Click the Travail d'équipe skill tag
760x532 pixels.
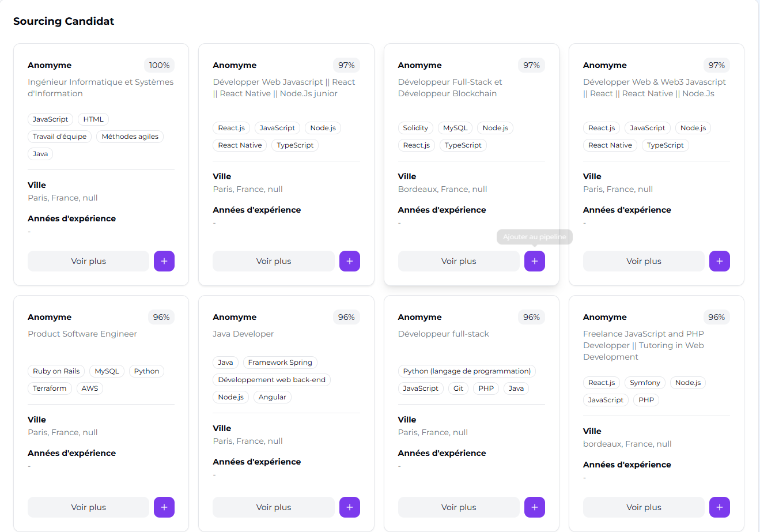pyautogui.click(x=59, y=137)
